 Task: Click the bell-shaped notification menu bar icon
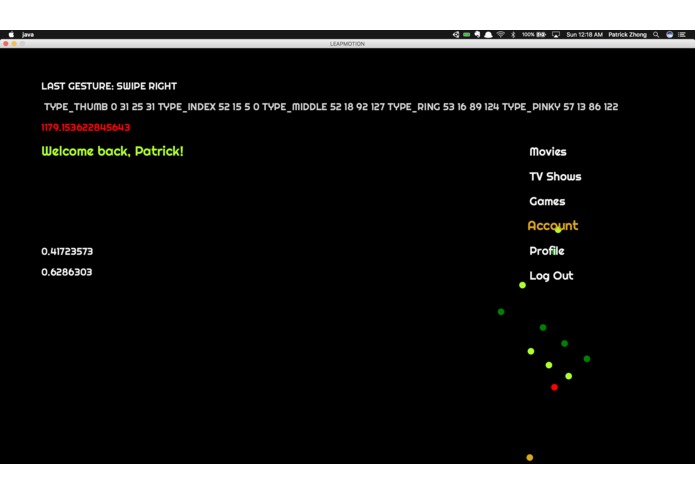pos(488,35)
